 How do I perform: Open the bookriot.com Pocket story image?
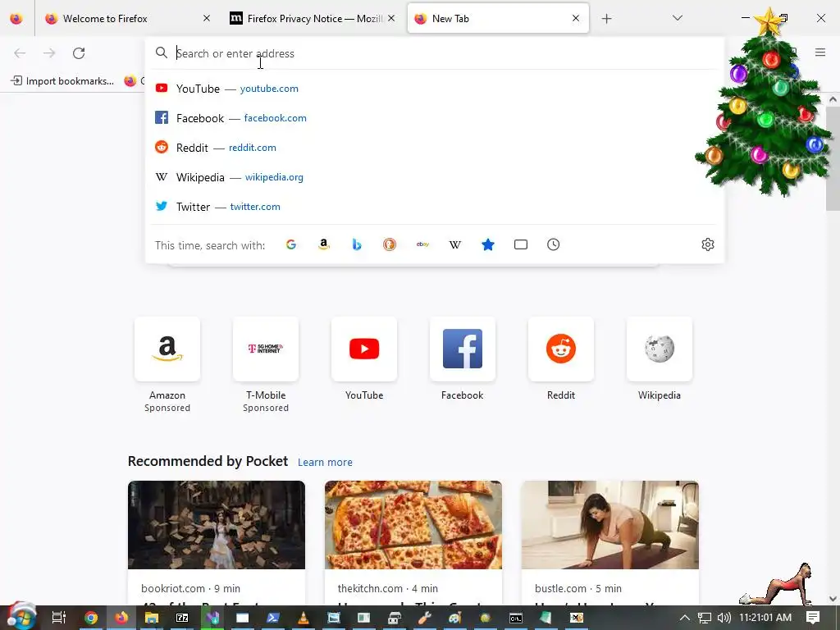(x=217, y=525)
